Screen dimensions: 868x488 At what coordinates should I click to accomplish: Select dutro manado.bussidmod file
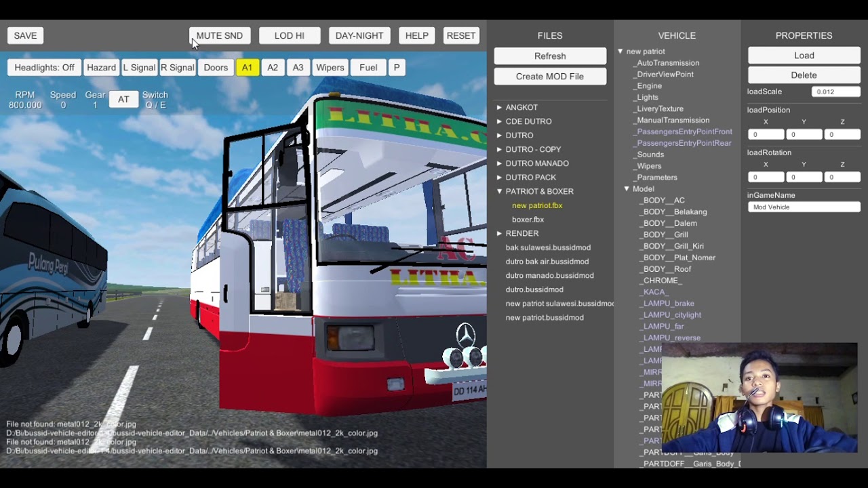pos(550,276)
